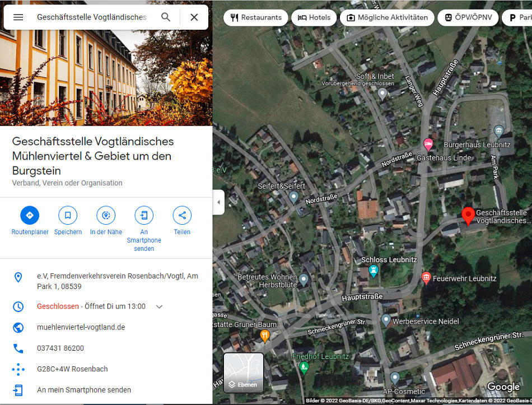Viewport: 532px width, 405px height.
Task: Click Soft & Inbet map pin
Action: coord(382,94)
